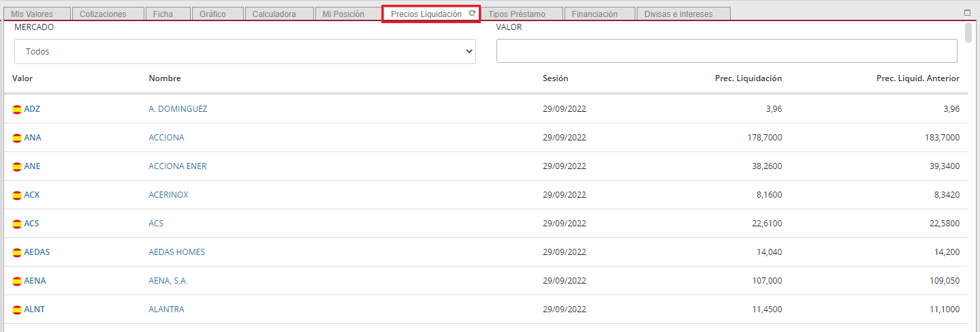This screenshot has height=332, width=980.
Task: Select the Gráfico tab
Action: click(x=217, y=14)
